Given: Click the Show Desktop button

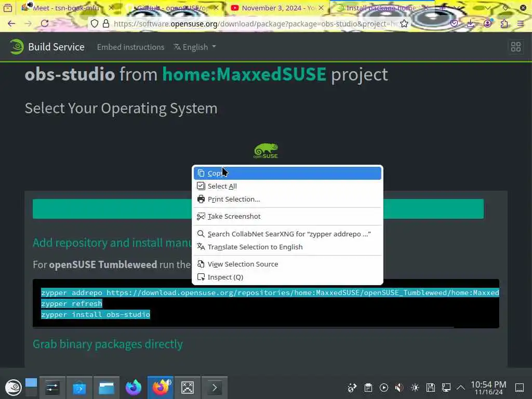Looking at the screenshot, I should 520,388.
